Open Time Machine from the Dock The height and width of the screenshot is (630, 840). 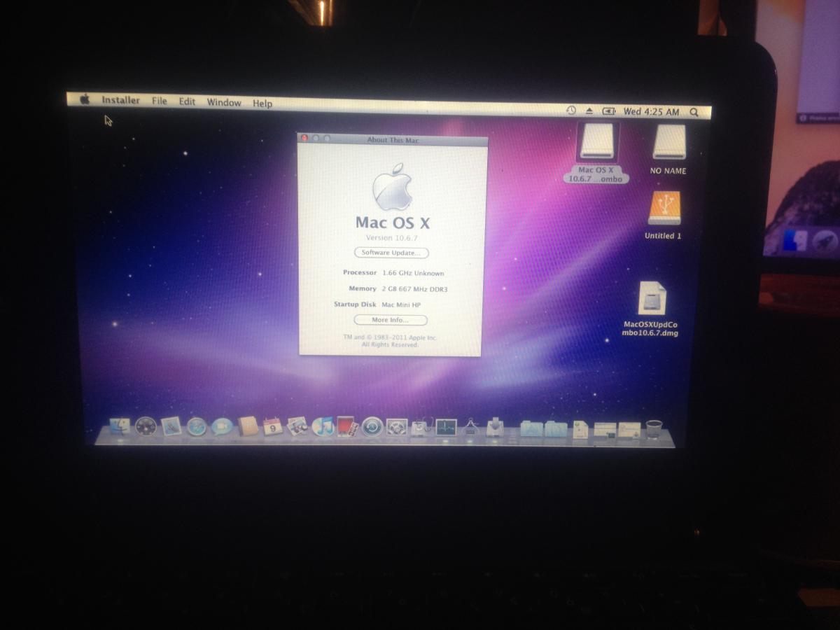(372, 426)
